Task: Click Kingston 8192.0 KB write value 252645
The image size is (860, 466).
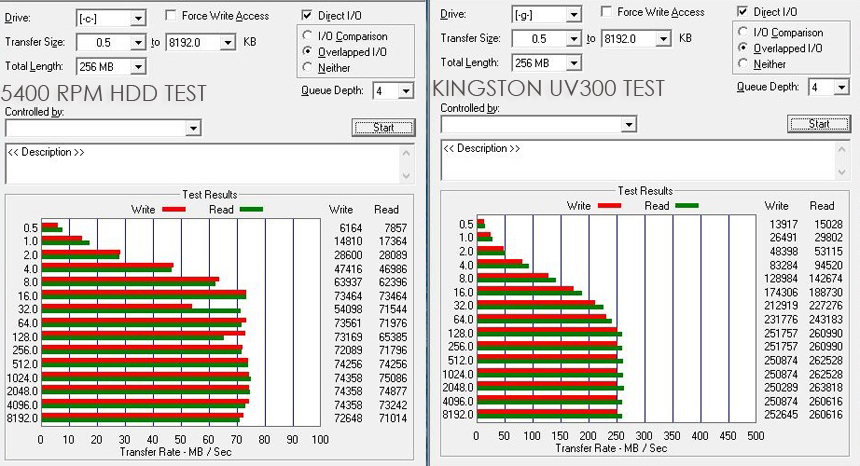Action: (x=781, y=415)
